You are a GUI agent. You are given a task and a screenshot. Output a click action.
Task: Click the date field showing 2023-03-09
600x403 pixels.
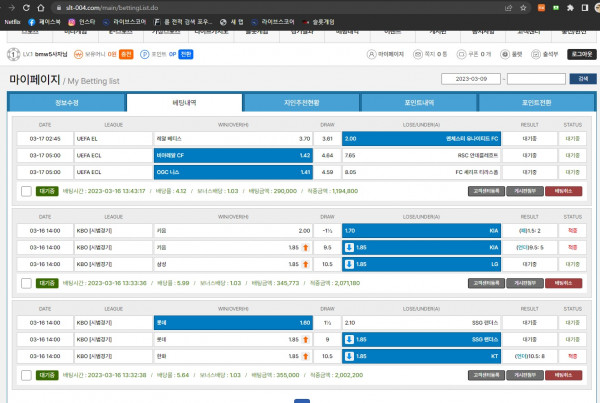click(x=467, y=79)
